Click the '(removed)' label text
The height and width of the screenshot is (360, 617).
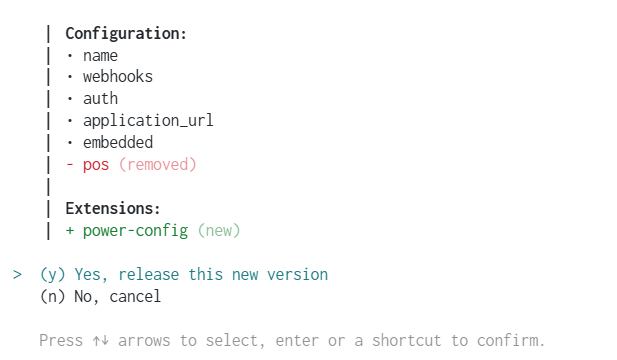[x=157, y=164]
